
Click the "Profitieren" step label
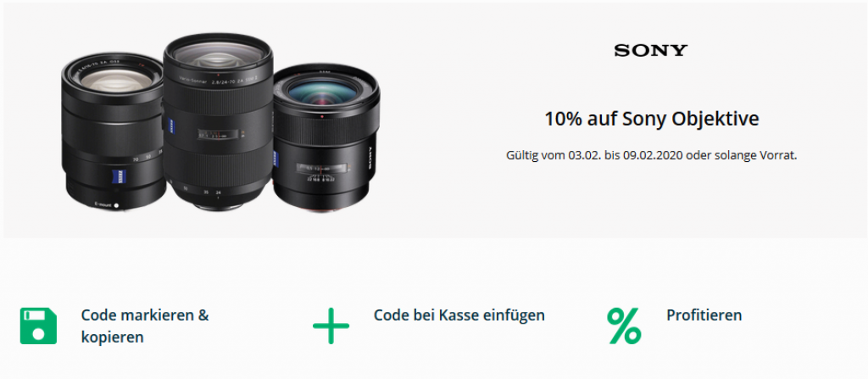pos(704,315)
